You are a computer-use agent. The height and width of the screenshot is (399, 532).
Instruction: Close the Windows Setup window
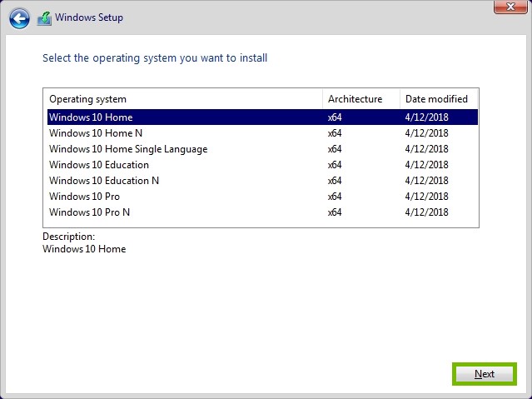pyautogui.click(x=510, y=7)
